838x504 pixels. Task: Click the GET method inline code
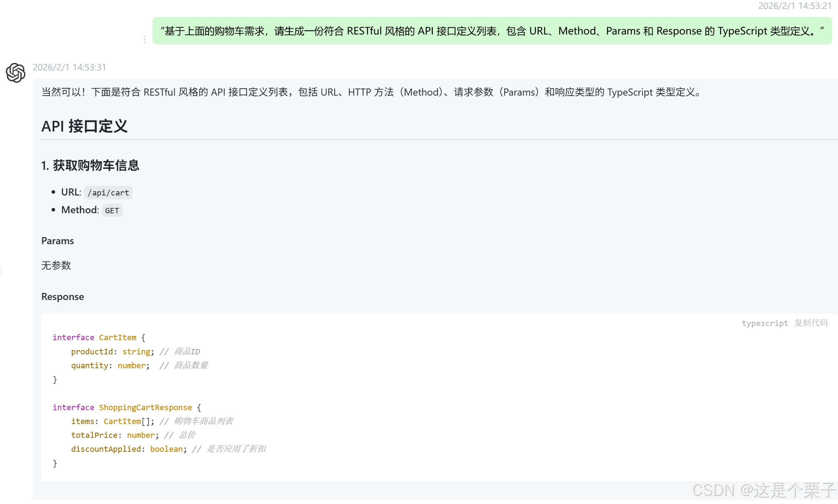tap(112, 210)
